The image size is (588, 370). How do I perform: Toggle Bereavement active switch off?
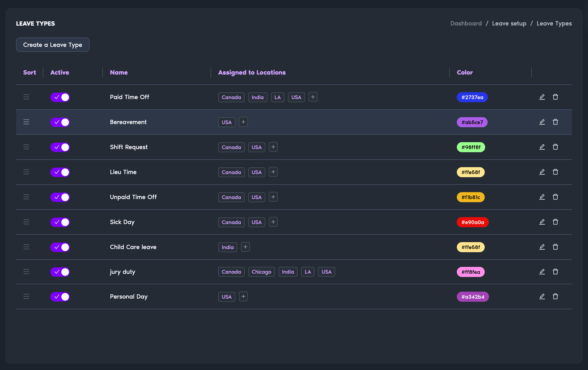[60, 122]
